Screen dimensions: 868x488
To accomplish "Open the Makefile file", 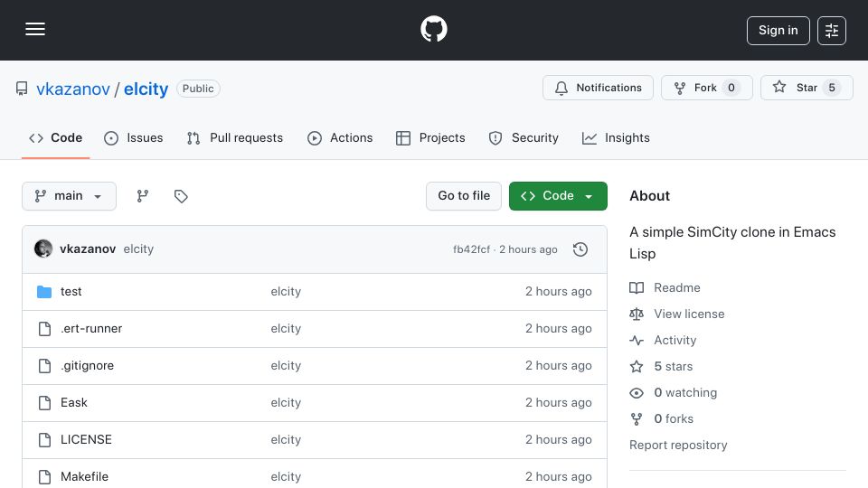I will (x=84, y=477).
